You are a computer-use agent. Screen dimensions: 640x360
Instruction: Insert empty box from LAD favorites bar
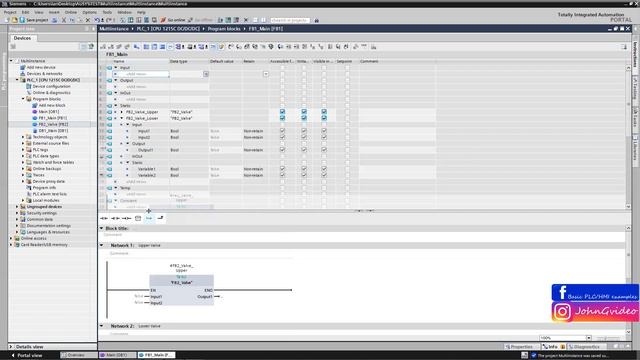click(x=138, y=218)
